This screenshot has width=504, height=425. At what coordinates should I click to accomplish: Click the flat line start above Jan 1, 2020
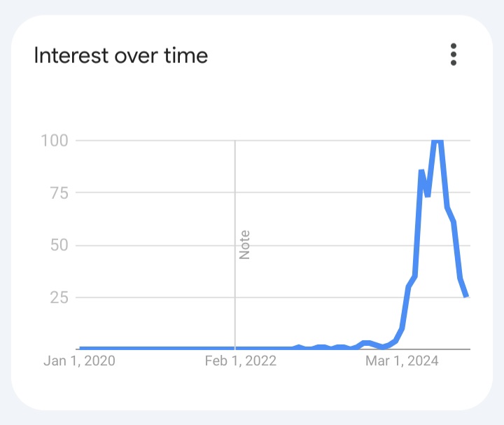click(x=82, y=348)
